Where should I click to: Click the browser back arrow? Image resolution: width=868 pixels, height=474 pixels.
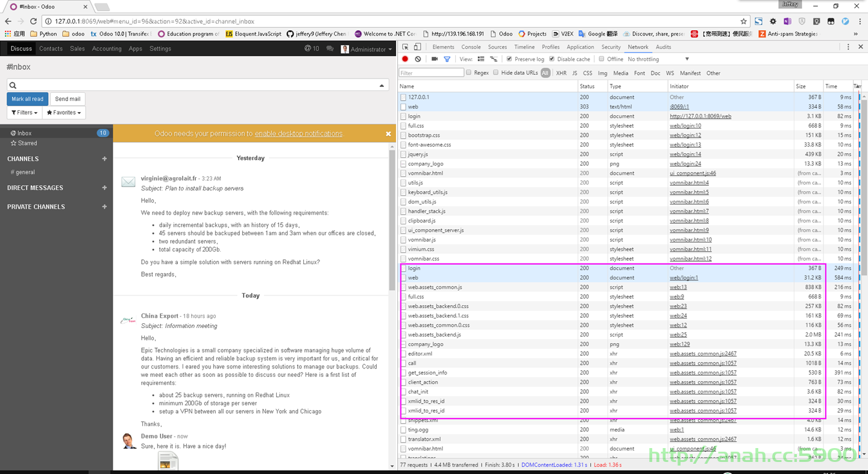pyautogui.click(x=8, y=21)
